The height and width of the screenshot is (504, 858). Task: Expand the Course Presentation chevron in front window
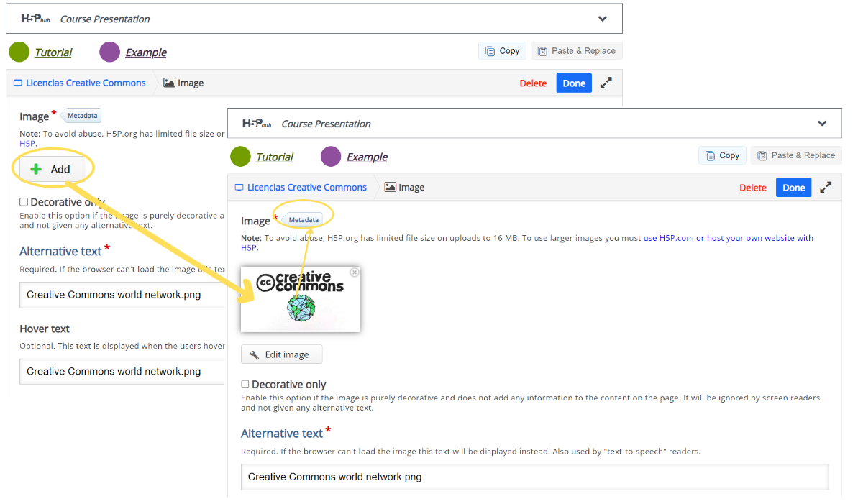[821, 124]
